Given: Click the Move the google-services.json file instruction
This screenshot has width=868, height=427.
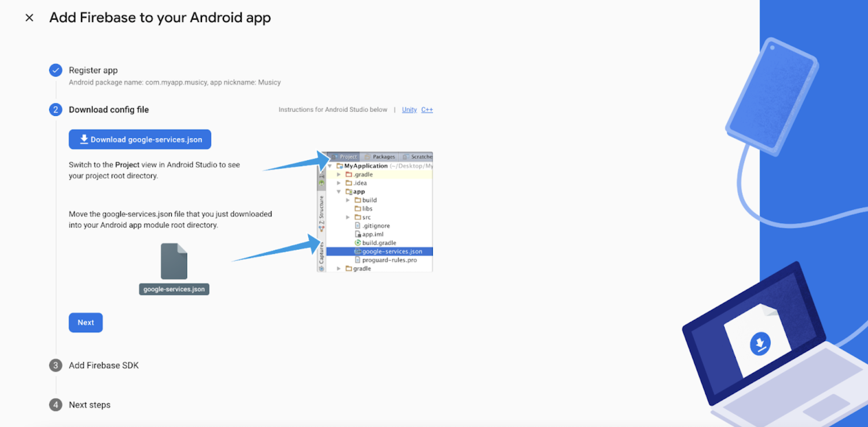Looking at the screenshot, I should coord(170,220).
